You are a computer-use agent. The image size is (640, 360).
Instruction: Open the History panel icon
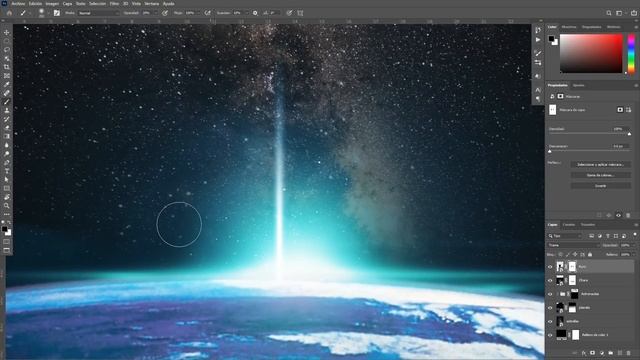pyautogui.click(x=538, y=30)
